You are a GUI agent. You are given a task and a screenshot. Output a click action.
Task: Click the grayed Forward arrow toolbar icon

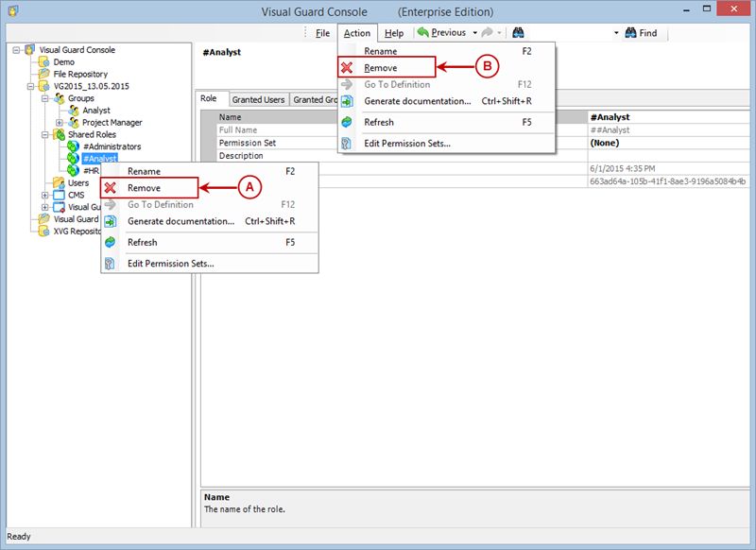pos(488,32)
